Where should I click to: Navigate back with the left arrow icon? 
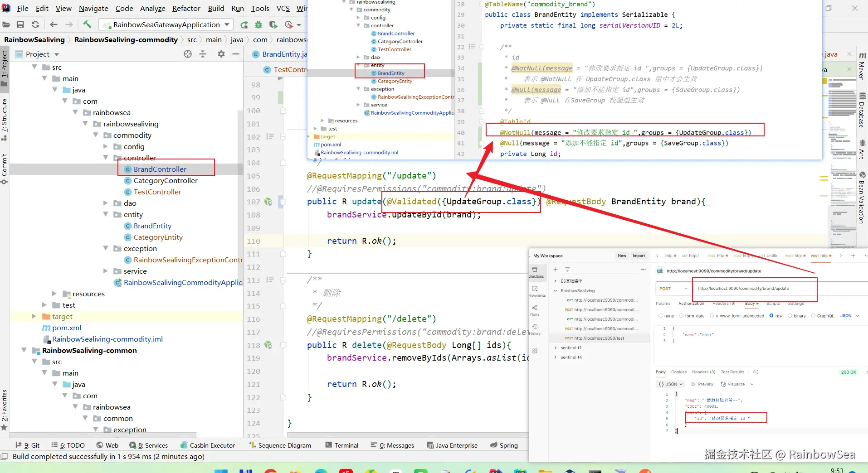click(54, 24)
